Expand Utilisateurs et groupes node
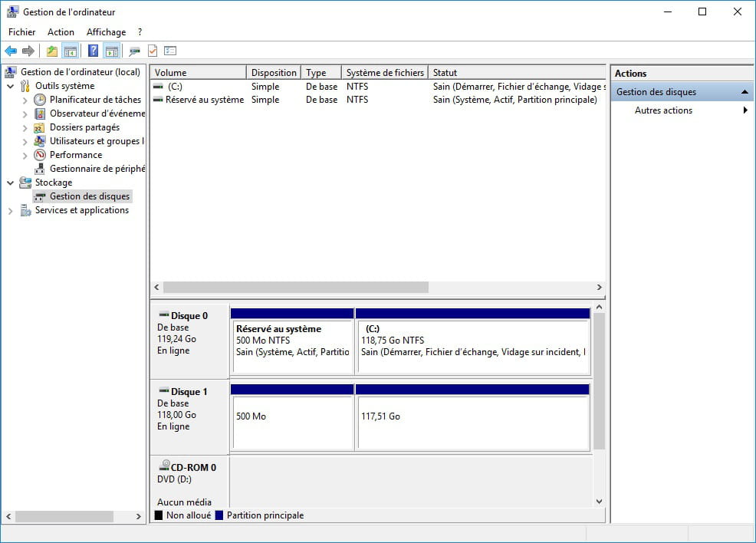Screen dimensions: 756x543 (25, 142)
